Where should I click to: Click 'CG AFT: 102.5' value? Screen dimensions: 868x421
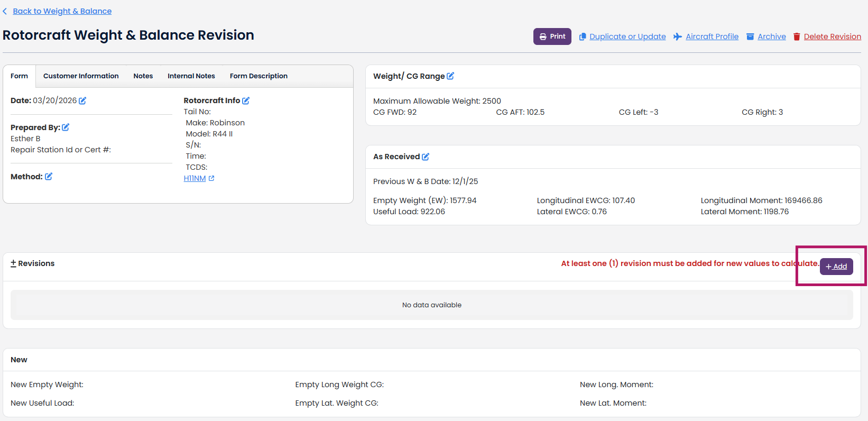520,112
